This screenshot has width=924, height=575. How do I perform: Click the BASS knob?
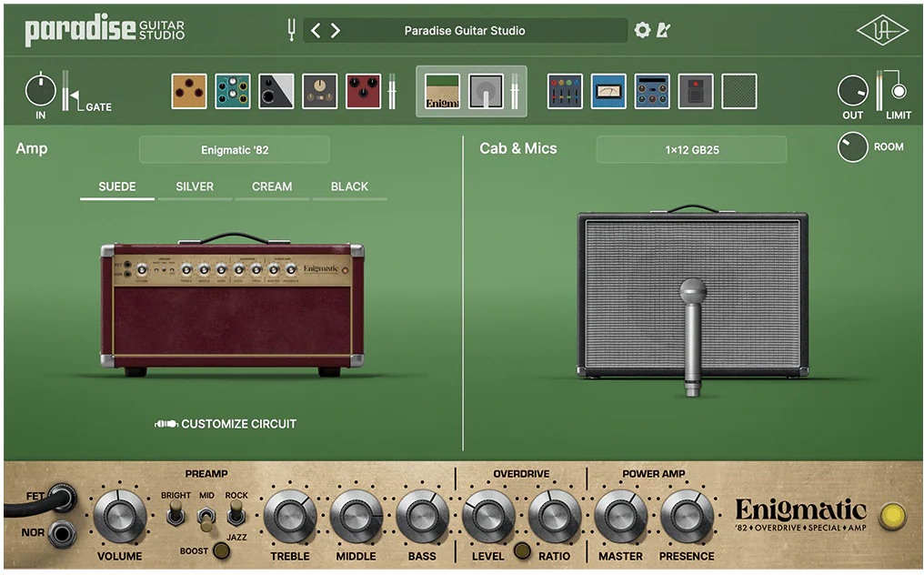pos(422,517)
